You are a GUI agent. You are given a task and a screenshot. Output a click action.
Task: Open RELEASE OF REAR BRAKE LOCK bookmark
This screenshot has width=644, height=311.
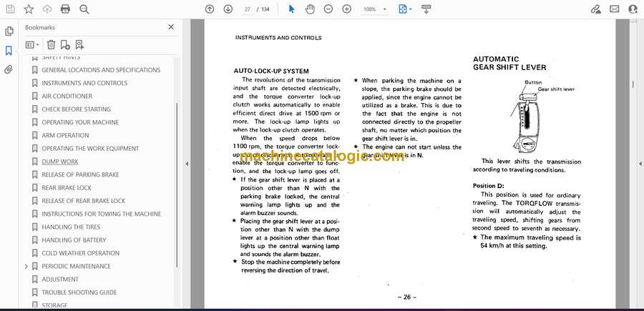tap(84, 201)
